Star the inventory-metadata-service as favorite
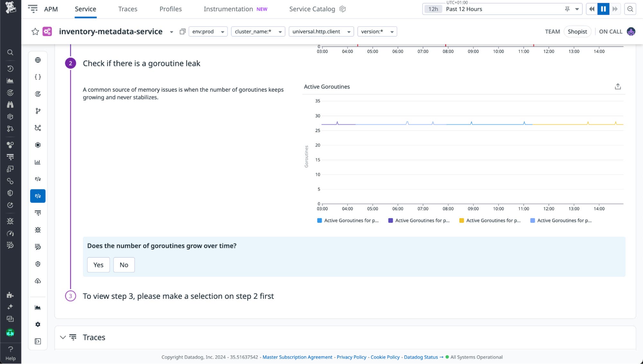Image resolution: width=643 pixels, height=364 pixels. [x=35, y=32]
